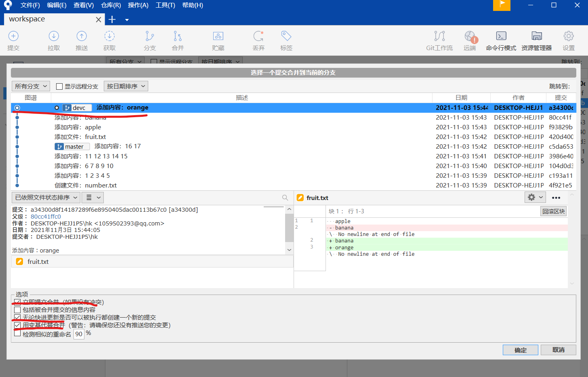Open the 按日期排序 dropdown in dialog
Viewport: 588px width, 377px height.
click(x=126, y=86)
